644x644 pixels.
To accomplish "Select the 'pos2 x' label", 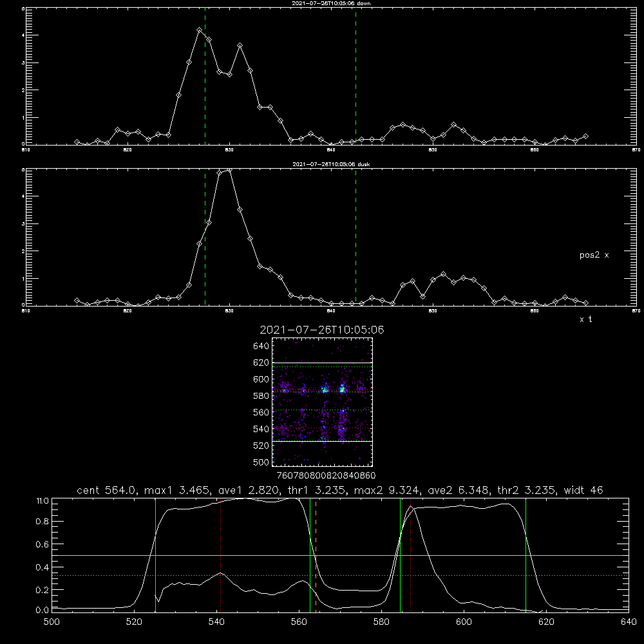I will (594, 255).
